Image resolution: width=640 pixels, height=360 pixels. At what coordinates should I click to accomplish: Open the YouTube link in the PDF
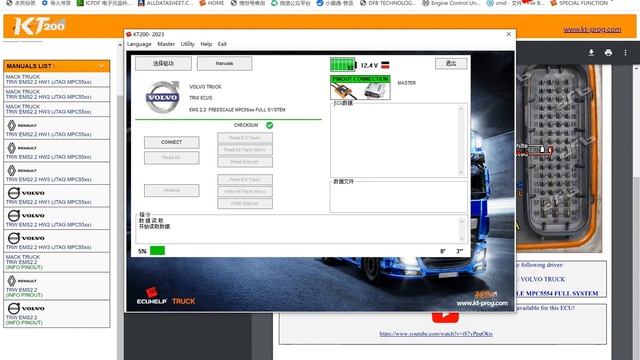[436, 334]
